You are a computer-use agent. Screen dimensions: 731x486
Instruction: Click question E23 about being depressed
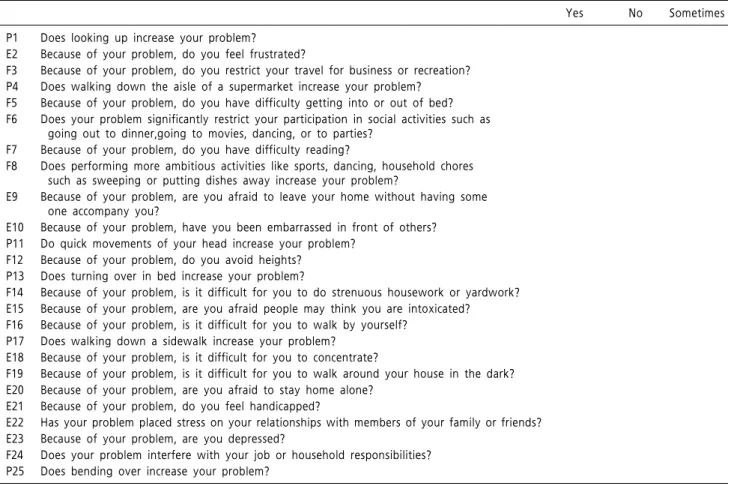click(x=163, y=439)
